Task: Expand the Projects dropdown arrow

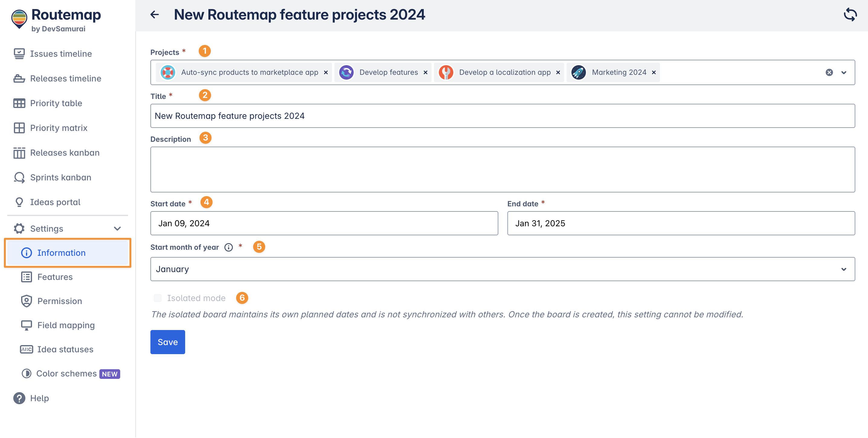Action: pyautogui.click(x=844, y=72)
